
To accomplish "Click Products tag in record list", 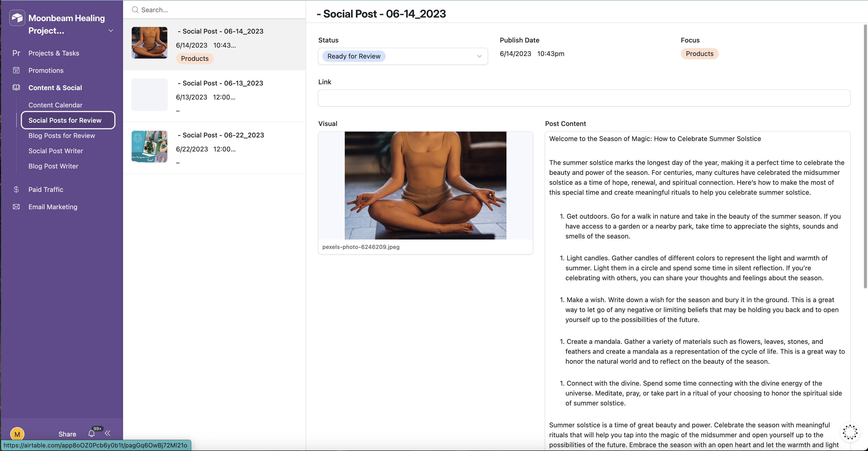I will coord(195,58).
